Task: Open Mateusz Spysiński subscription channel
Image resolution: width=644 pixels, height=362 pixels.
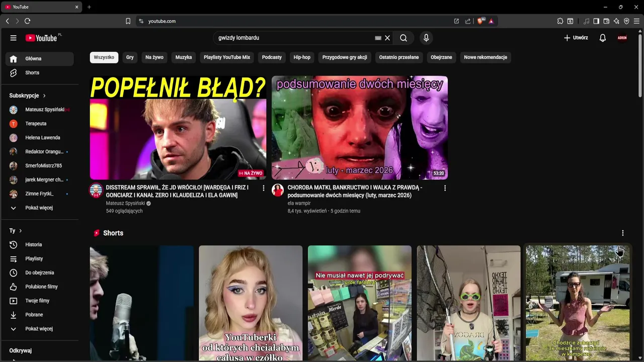Action: click(x=40, y=110)
